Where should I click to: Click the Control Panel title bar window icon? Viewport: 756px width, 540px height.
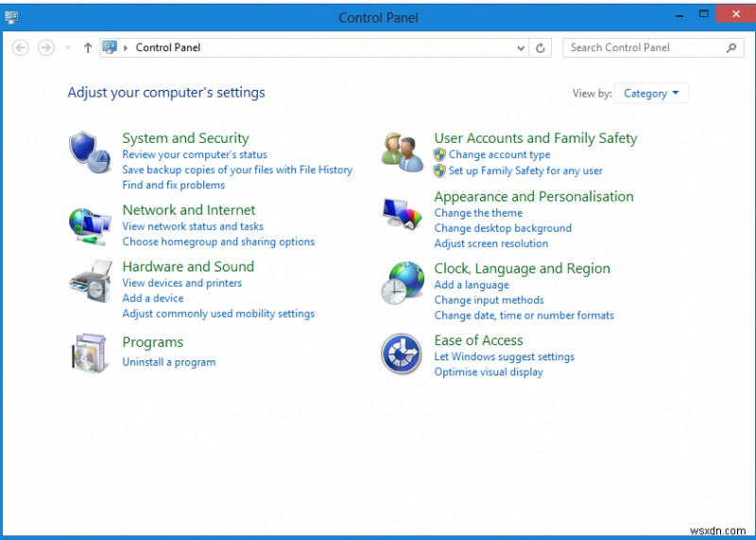pos(11,17)
